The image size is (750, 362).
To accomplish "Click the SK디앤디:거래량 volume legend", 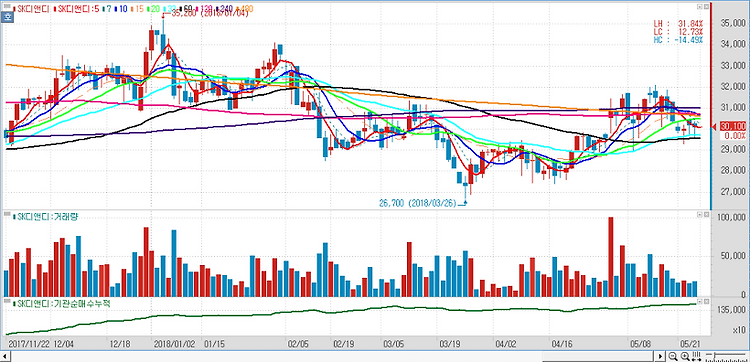I will pos(46,217).
